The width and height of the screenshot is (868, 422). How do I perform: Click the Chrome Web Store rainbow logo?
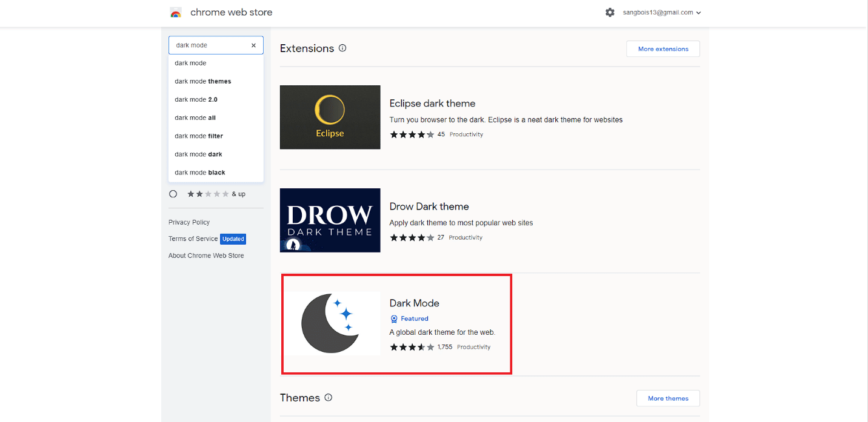coord(176,13)
